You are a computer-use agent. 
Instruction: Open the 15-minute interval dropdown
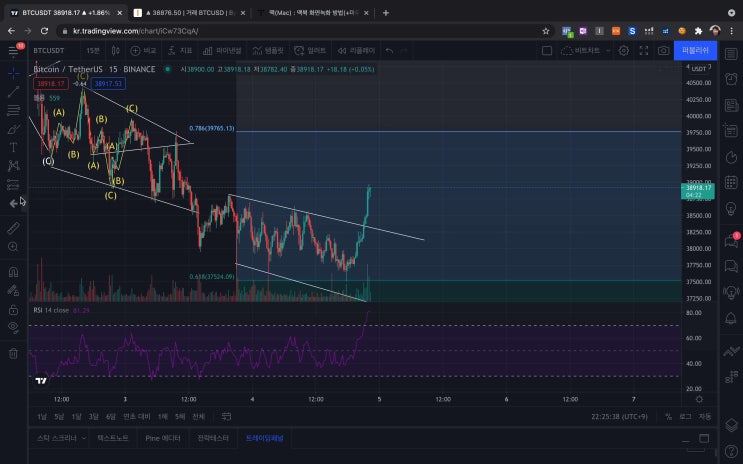93,50
